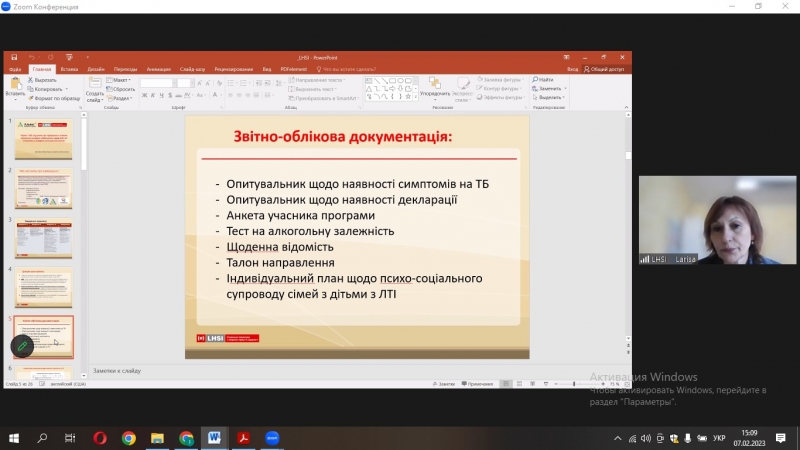
Task: Switch to slide sorter view in the status bar
Action: click(x=519, y=384)
